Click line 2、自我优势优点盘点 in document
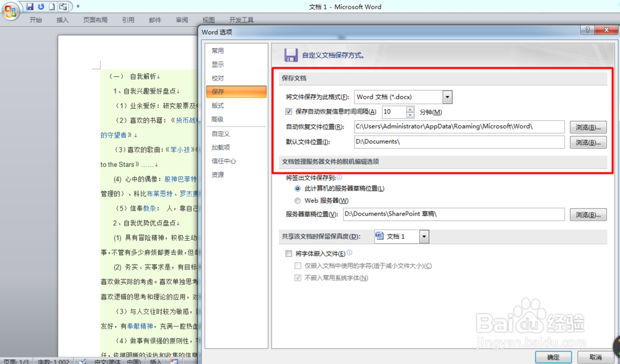The height and width of the screenshot is (364, 620). pos(146,223)
